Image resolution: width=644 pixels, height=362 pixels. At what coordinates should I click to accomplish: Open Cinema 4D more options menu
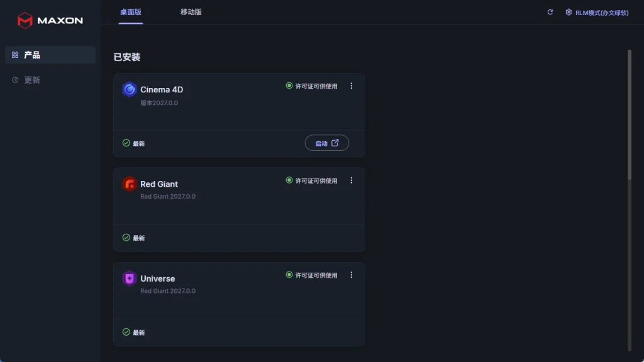pyautogui.click(x=351, y=85)
